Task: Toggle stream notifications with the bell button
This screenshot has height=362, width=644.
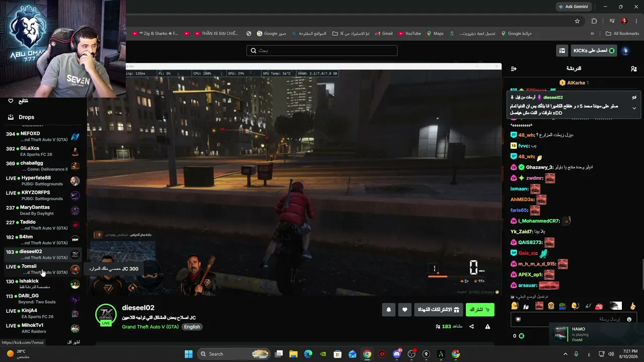Action: [388, 310]
